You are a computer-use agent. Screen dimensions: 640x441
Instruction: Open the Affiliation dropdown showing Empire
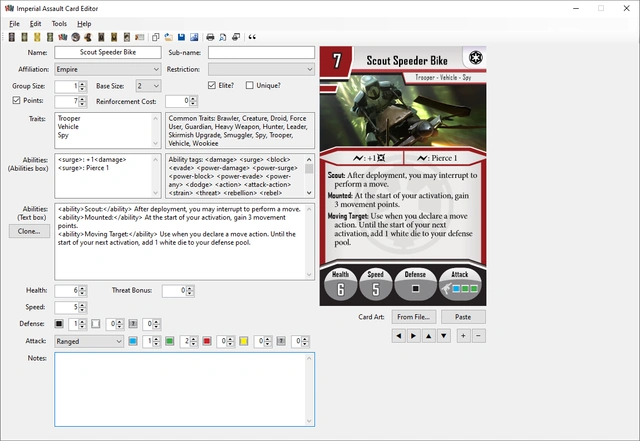pos(106,69)
